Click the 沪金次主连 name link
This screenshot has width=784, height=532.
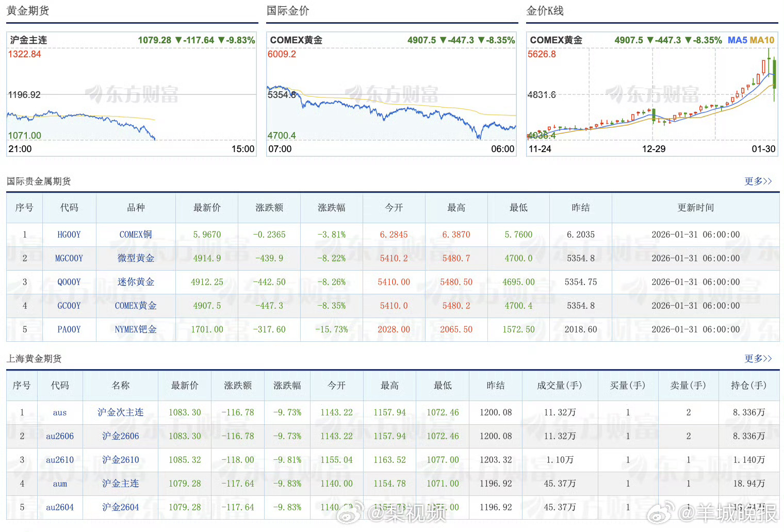click(x=120, y=412)
